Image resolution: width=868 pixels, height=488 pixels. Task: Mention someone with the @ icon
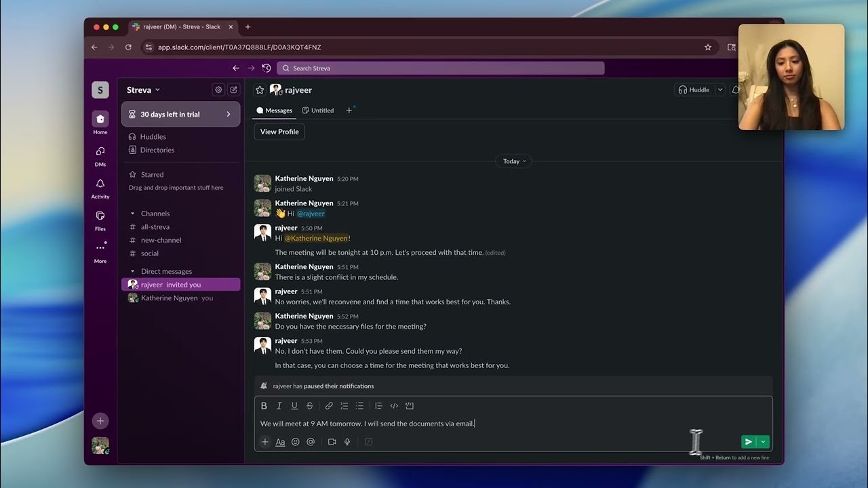point(311,442)
